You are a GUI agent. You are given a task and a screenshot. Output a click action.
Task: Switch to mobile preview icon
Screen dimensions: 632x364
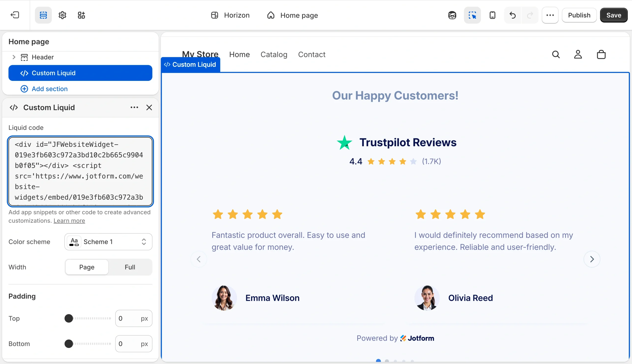[x=492, y=15]
